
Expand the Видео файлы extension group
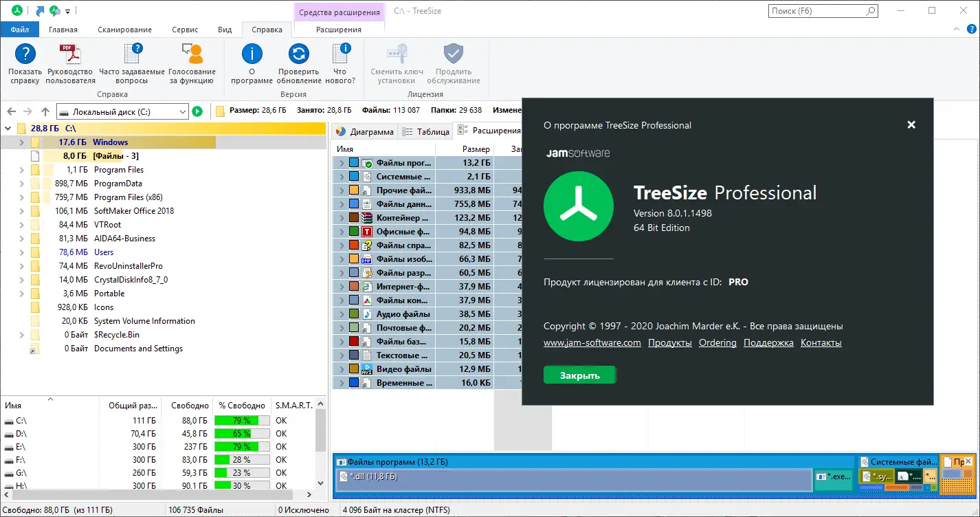341,369
